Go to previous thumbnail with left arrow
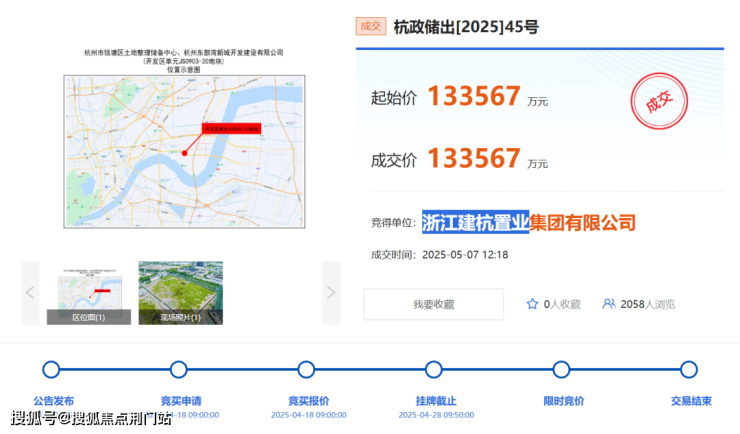Screen dimensions: 740x434 30,292
